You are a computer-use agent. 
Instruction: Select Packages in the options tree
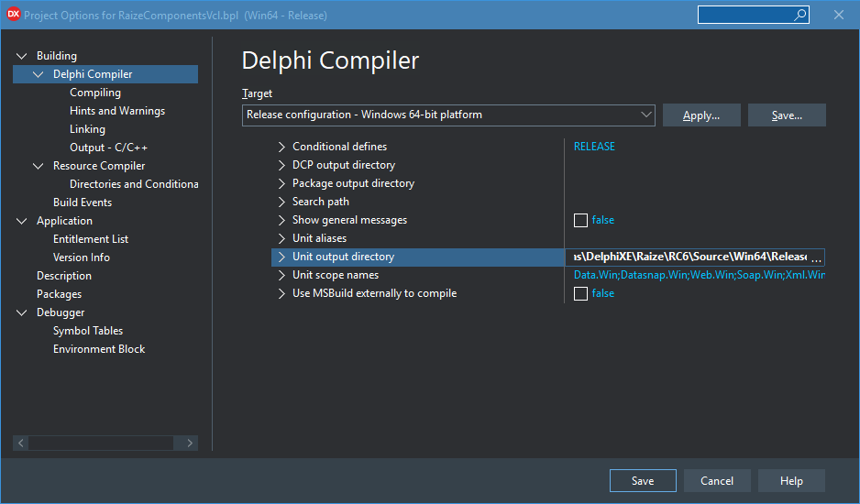[x=59, y=294]
